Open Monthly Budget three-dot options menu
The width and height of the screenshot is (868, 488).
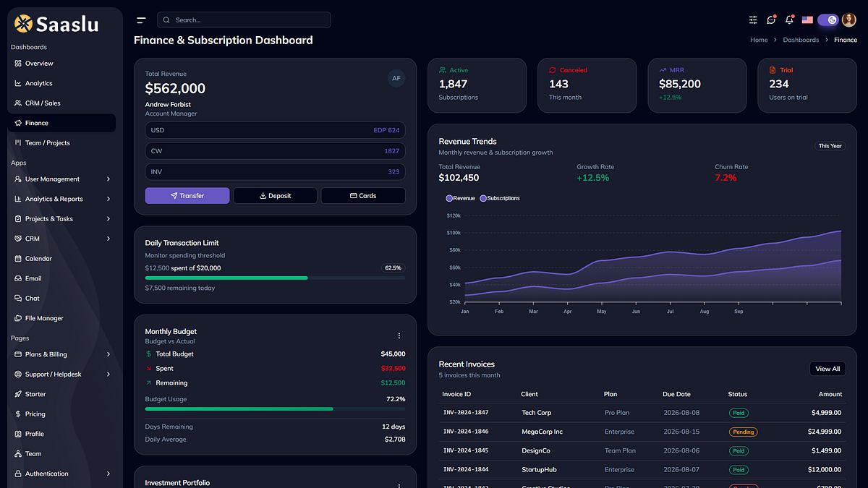coord(399,335)
